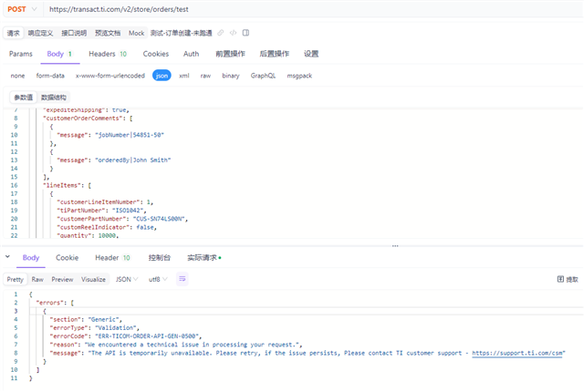
Task: Open the JSON format dropdown
Action: pos(127,279)
